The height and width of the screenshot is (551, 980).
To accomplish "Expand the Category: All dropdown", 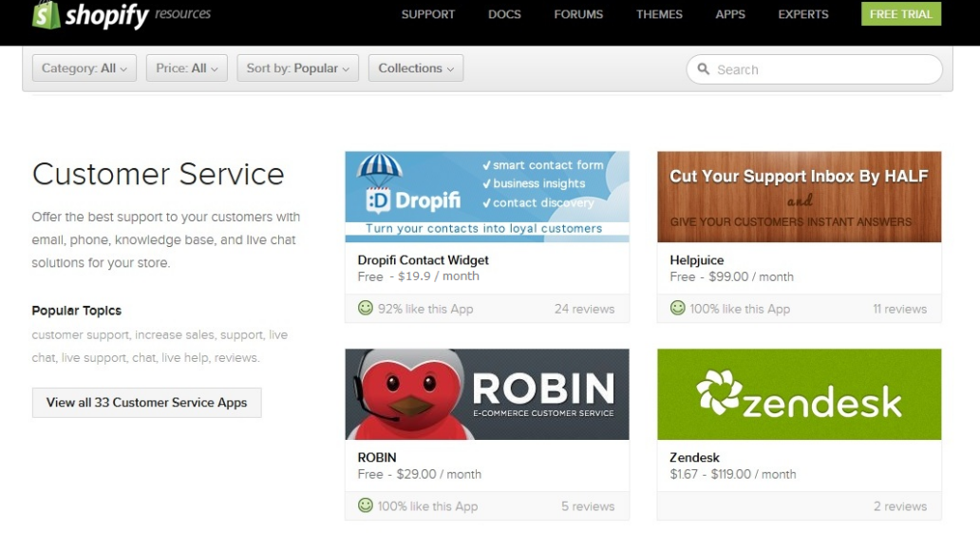I will pyautogui.click(x=85, y=68).
